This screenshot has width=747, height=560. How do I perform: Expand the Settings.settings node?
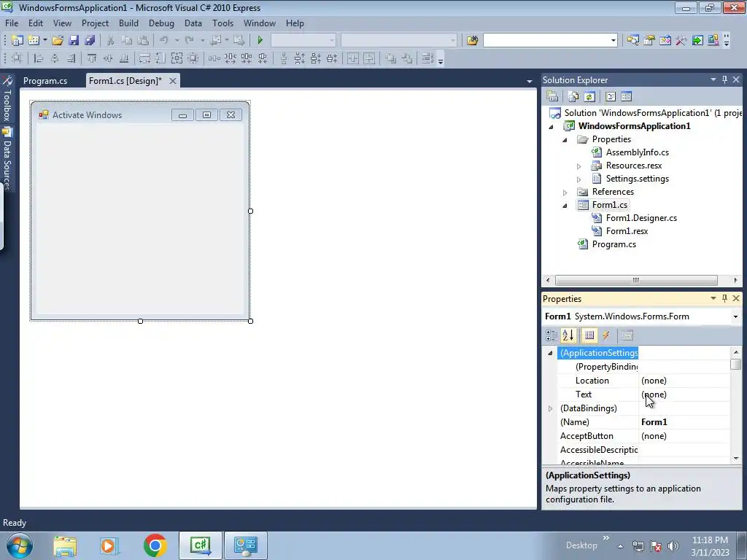point(578,179)
